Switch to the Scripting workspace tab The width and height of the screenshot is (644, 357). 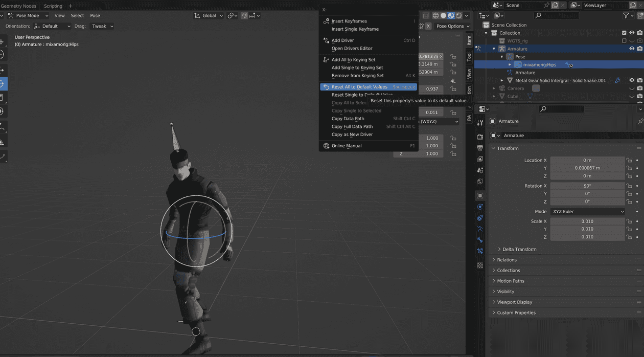53,6
